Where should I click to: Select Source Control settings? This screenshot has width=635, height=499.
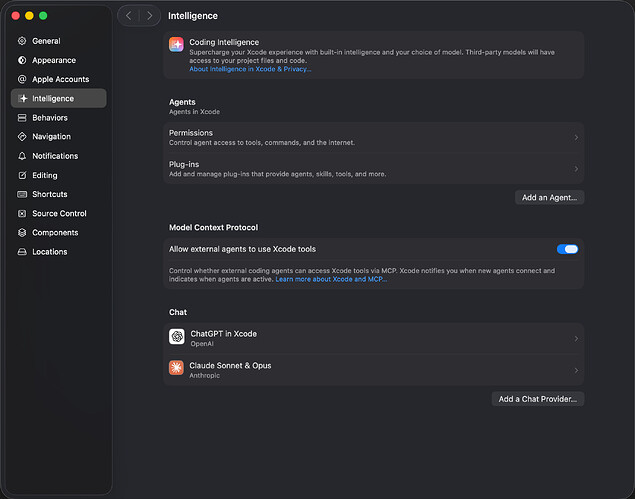(59, 213)
